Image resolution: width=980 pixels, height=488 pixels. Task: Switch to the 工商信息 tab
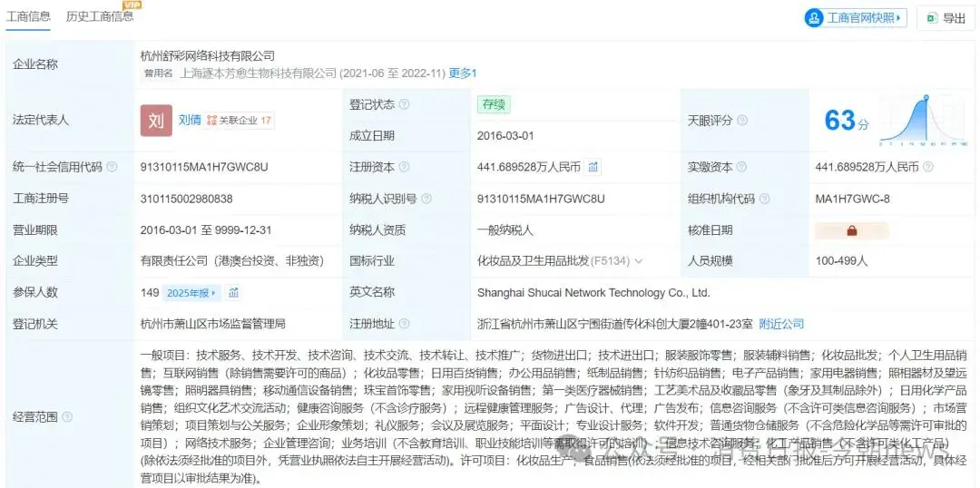(x=28, y=17)
